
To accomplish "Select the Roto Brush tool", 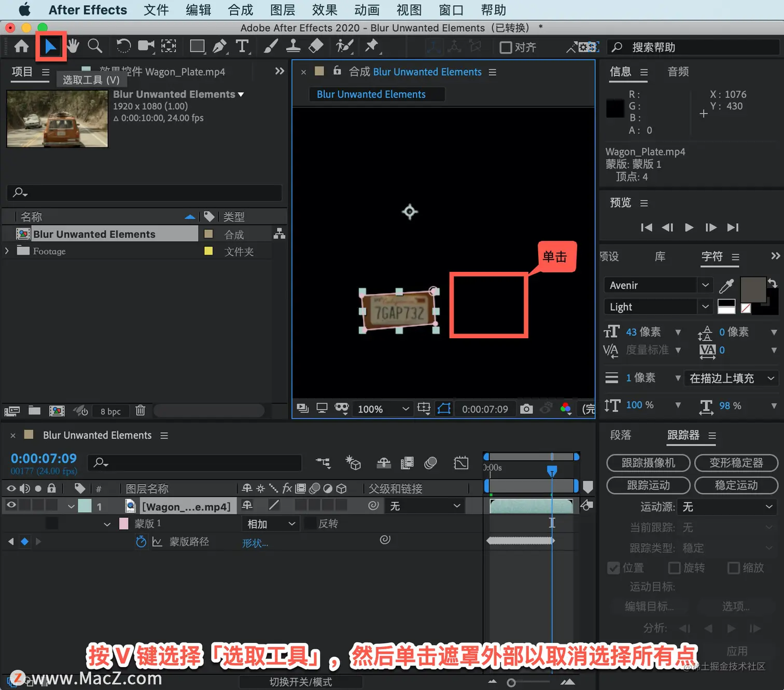I will coord(344,46).
